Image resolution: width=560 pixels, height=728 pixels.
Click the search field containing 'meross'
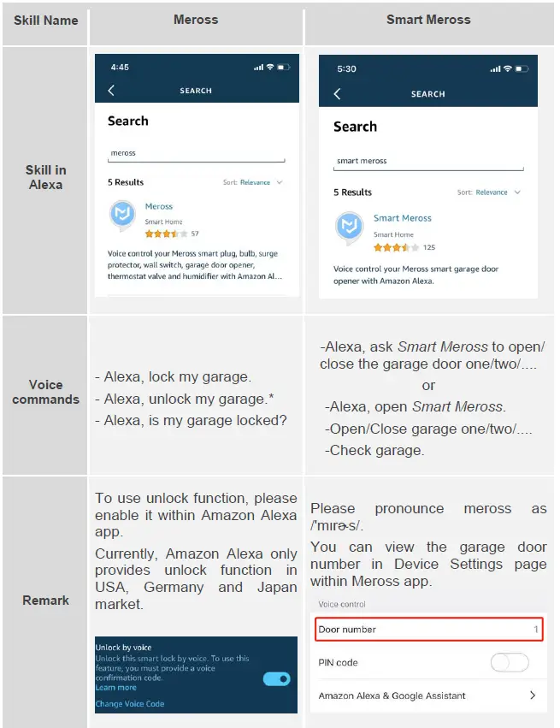[196, 153]
